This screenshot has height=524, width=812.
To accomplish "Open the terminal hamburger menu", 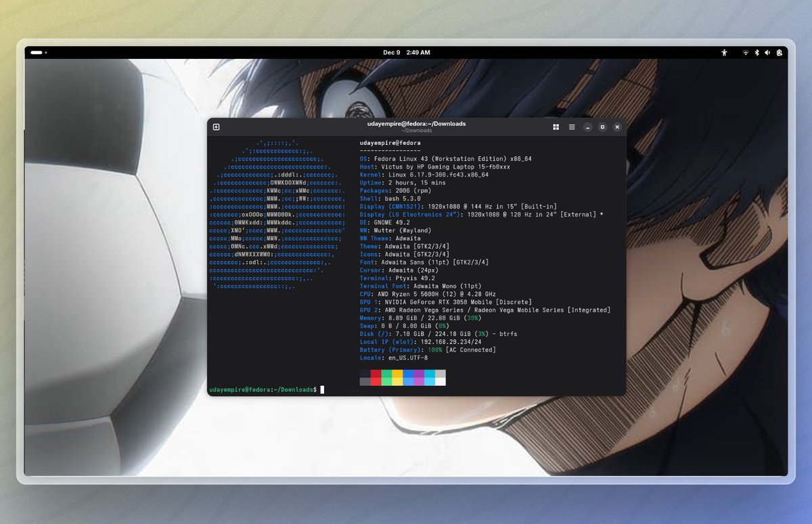I will pyautogui.click(x=572, y=127).
